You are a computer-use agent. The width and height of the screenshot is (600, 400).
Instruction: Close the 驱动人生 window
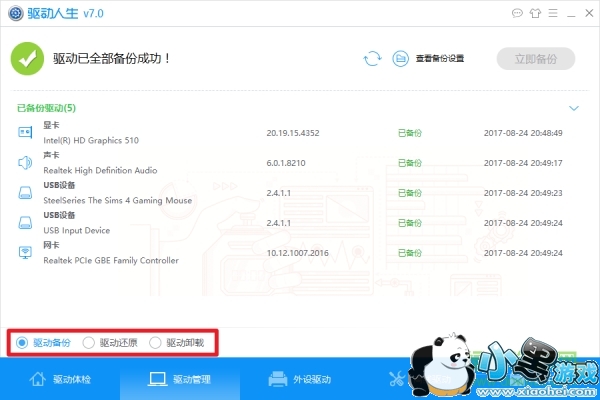pos(589,13)
